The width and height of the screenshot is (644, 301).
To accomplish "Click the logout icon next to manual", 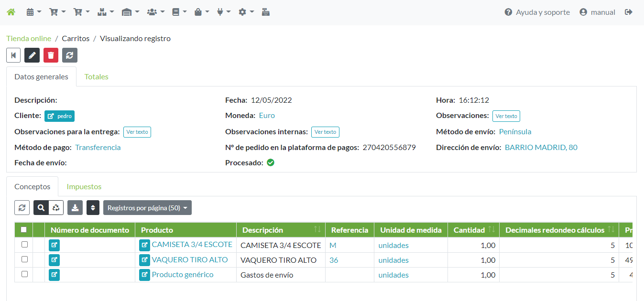I will pyautogui.click(x=629, y=12).
